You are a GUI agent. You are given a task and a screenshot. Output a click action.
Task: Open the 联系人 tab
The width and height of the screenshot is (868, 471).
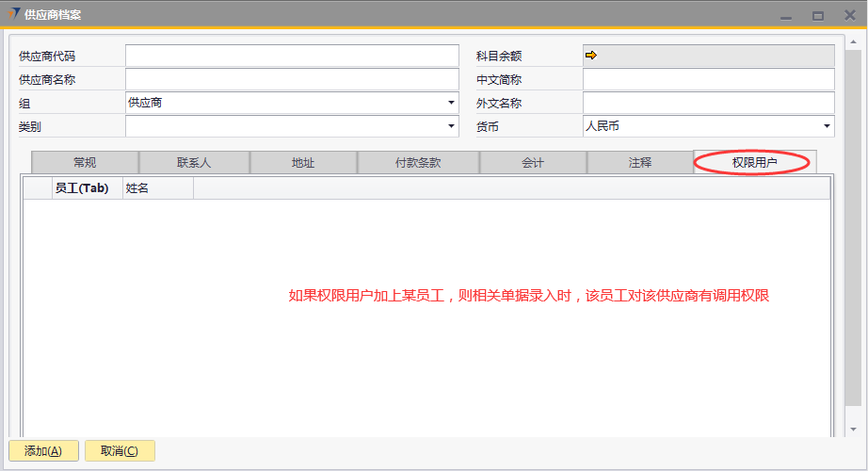click(194, 163)
